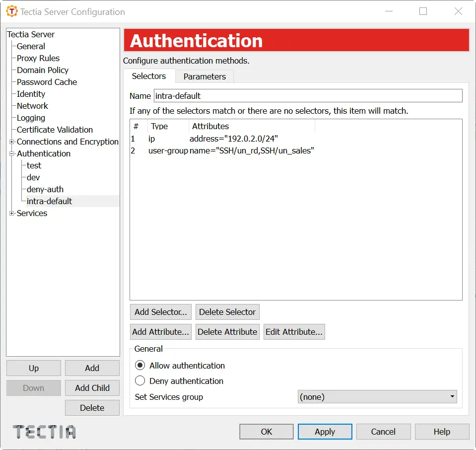
Task: Click the Attributes column header
Action: (x=252, y=126)
